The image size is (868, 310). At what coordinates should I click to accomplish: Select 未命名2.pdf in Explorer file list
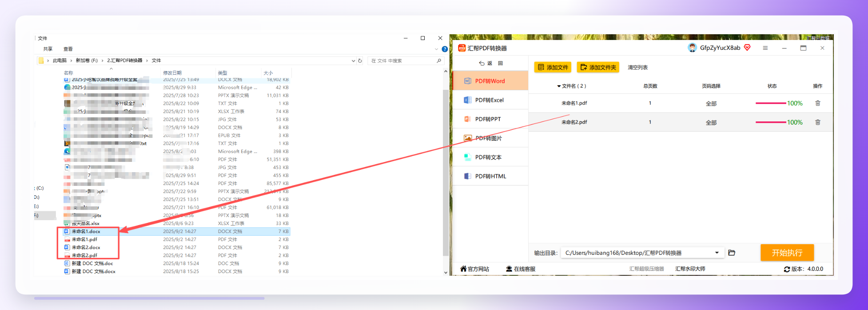[84, 255]
